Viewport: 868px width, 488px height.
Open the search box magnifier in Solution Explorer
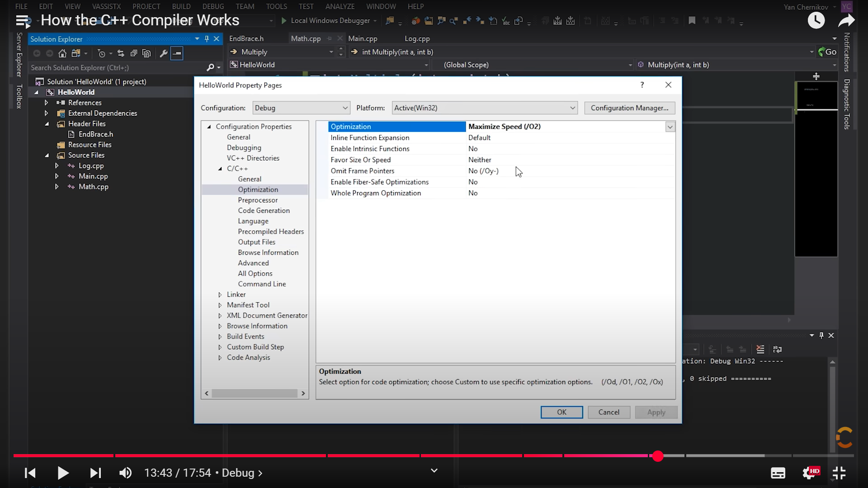pos(211,67)
